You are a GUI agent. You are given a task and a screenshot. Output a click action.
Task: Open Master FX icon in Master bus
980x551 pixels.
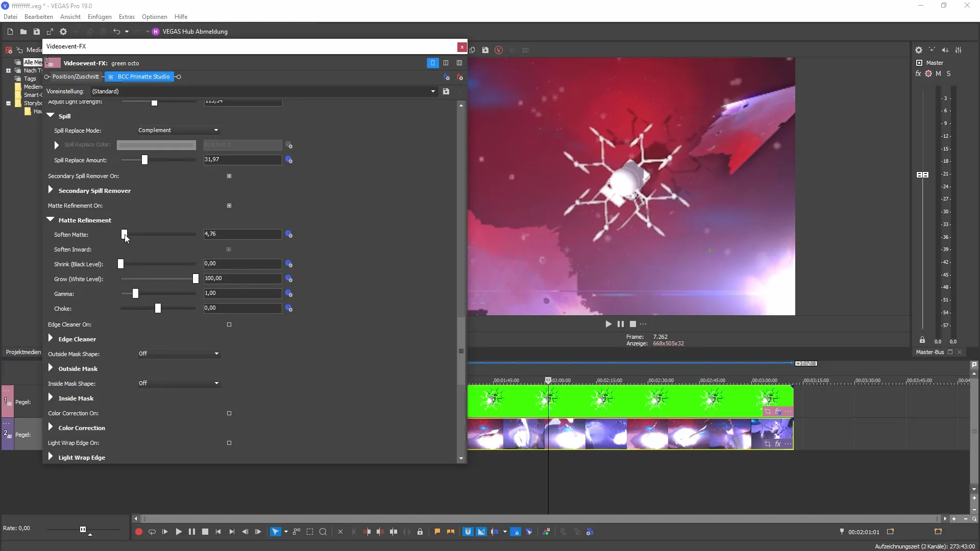coord(918,73)
